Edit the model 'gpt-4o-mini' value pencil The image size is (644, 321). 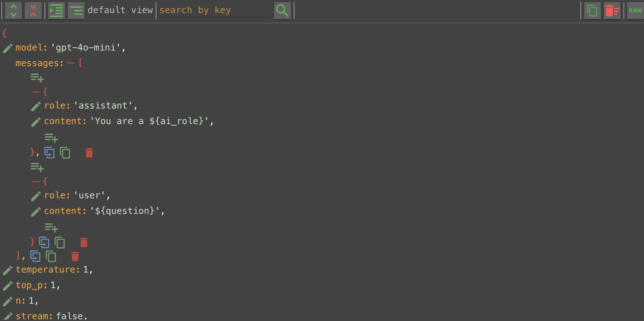pos(8,48)
